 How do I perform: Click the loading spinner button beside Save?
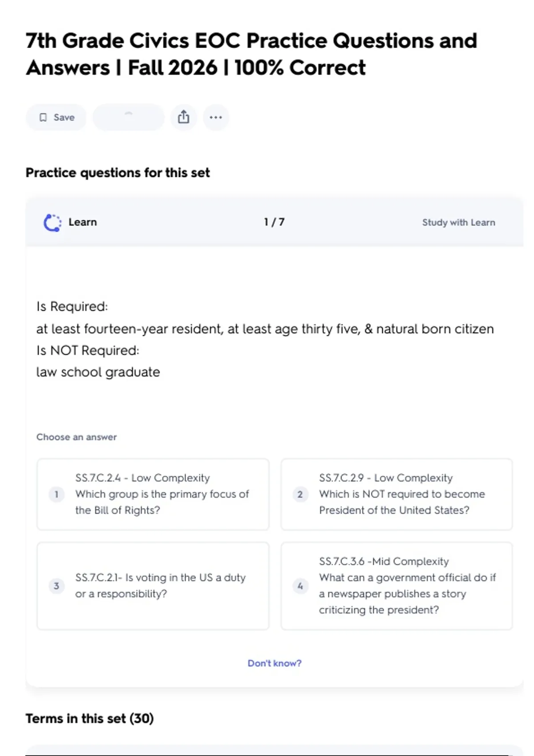coord(128,117)
